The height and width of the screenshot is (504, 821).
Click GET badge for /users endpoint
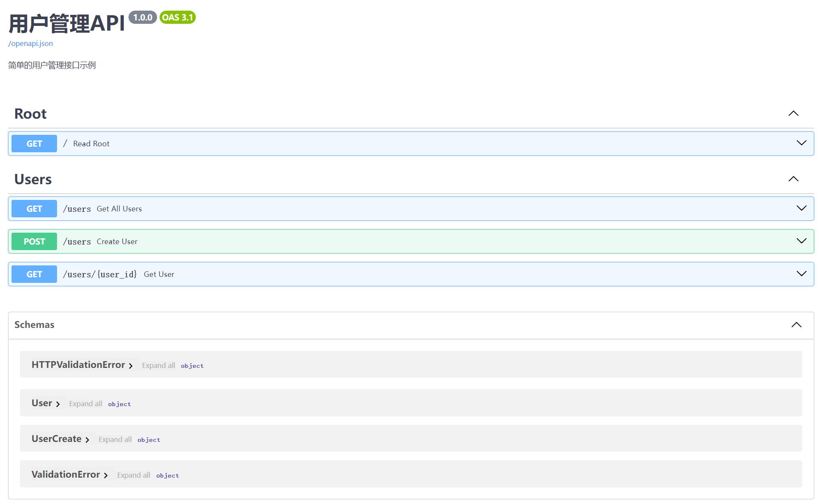34,209
